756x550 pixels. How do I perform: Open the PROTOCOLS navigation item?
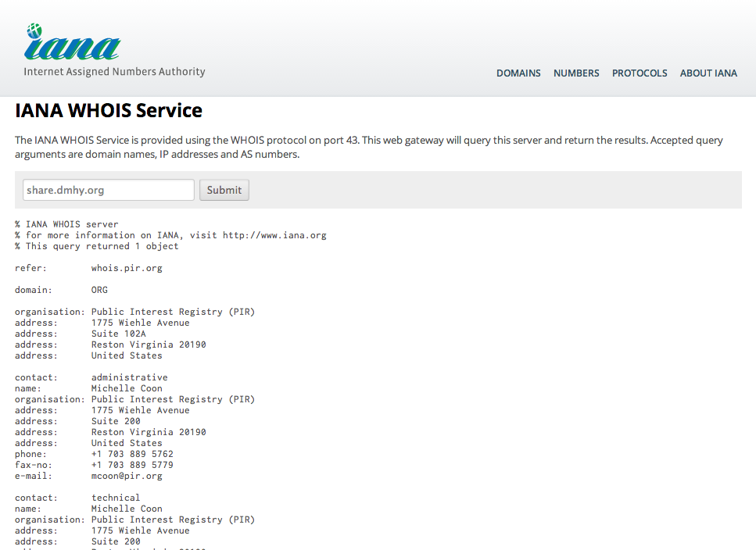click(640, 73)
